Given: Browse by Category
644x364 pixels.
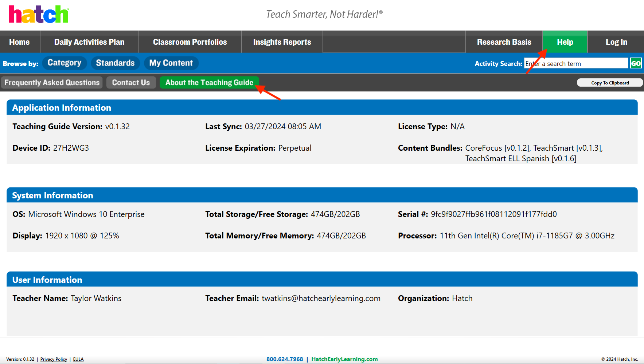Looking at the screenshot, I should click(x=65, y=63).
